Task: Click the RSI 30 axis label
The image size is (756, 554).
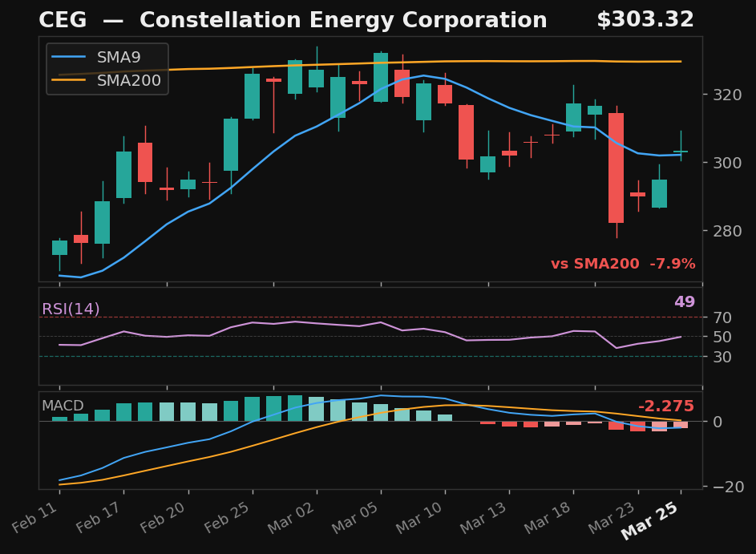Action: coord(723,358)
